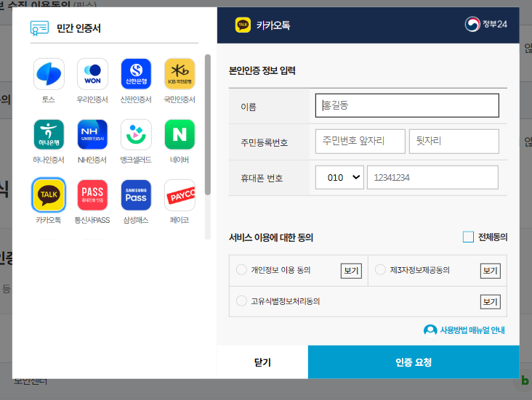Click the 서비스 이용에 대한 동의 heading
This screenshot has height=400, width=532.
(271, 237)
